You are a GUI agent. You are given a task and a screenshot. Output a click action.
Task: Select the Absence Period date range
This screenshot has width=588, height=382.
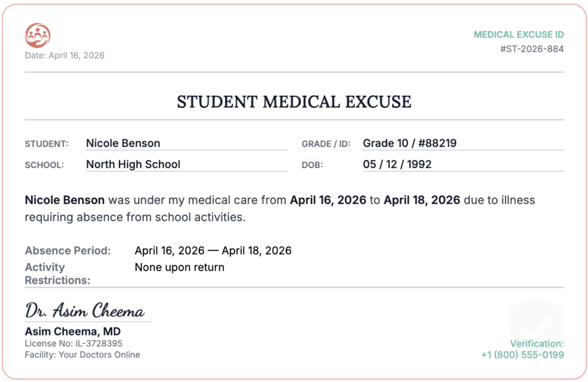[x=213, y=251]
